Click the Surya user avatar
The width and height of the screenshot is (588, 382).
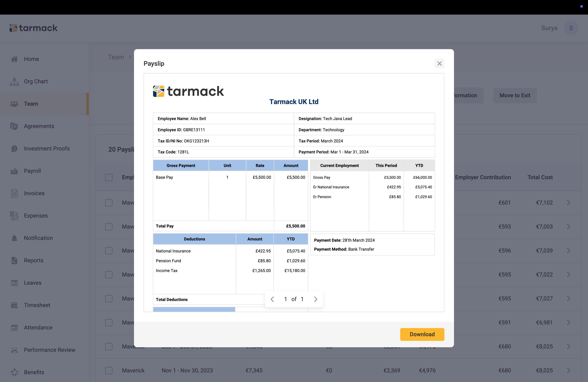pyautogui.click(x=571, y=28)
